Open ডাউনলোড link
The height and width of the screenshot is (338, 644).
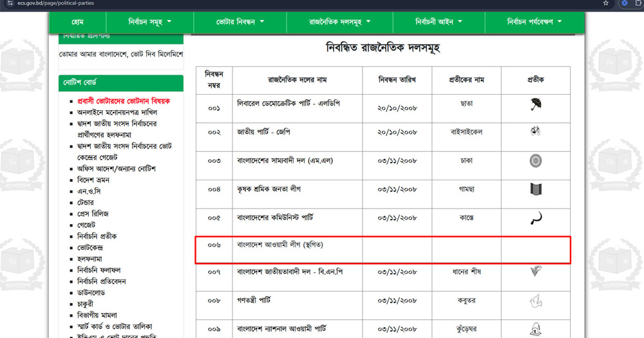coord(91,293)
